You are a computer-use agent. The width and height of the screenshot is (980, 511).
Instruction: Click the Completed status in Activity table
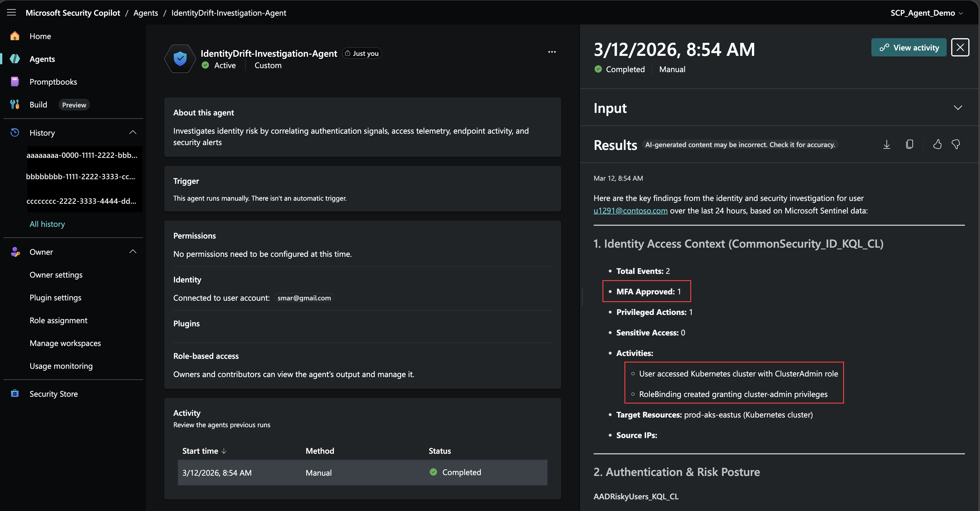455,472
